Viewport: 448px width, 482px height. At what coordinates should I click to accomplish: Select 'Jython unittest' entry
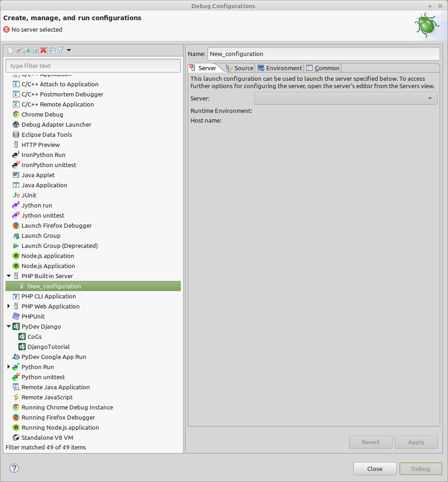pos(43,215)
